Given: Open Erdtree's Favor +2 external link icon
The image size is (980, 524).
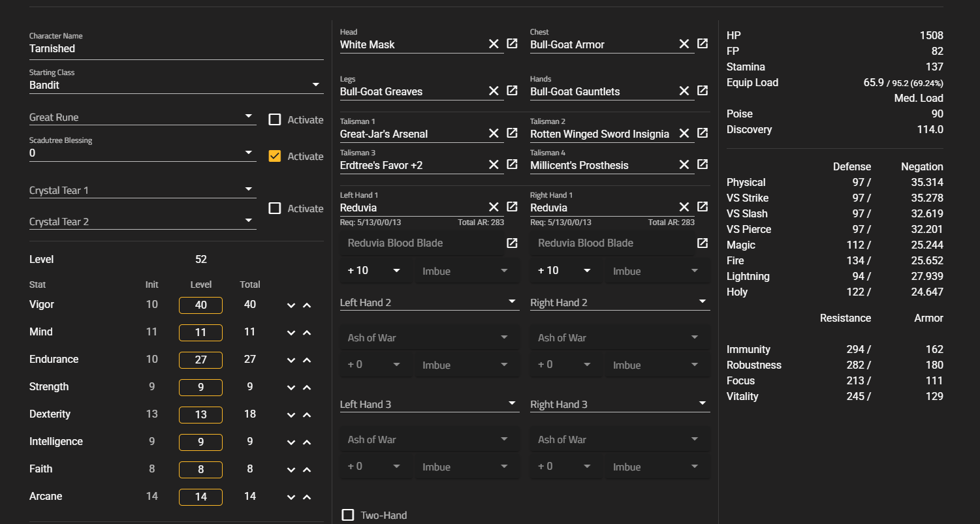Looking at the screenshot, I should point(513,164).
